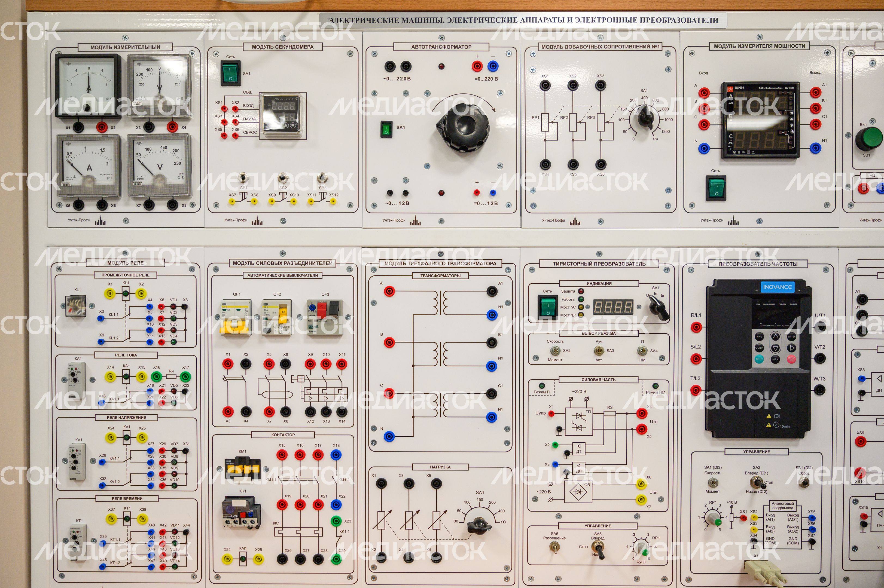Image resolution: width=884 pixels, height=588 pixels.
Task: Select the bottom-left analog ammeter A
Action: [89, 166]
